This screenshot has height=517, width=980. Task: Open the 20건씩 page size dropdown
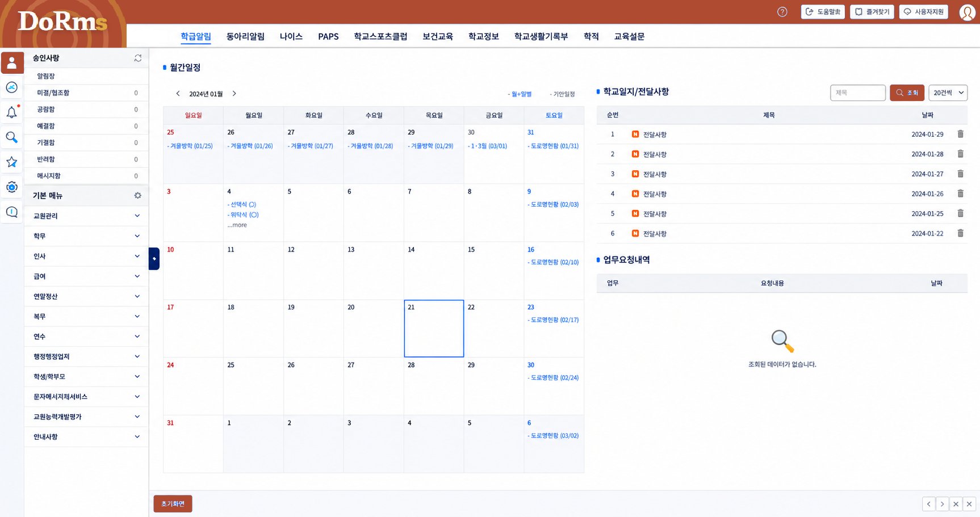pos(948,93)
